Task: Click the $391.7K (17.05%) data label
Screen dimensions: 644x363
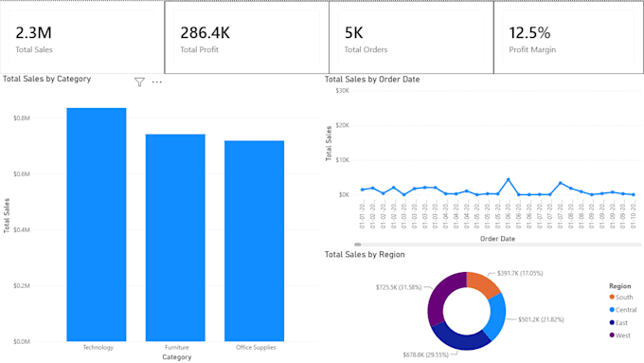Action: [520, 273]
